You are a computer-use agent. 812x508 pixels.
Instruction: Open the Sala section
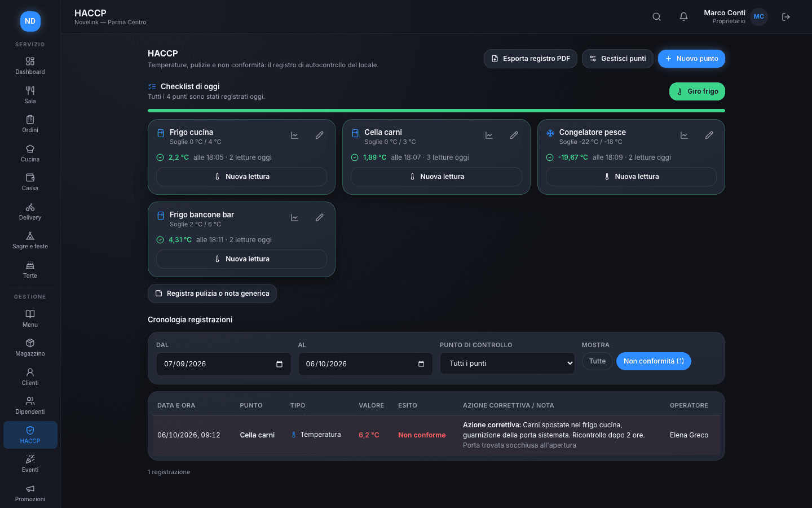30,95
